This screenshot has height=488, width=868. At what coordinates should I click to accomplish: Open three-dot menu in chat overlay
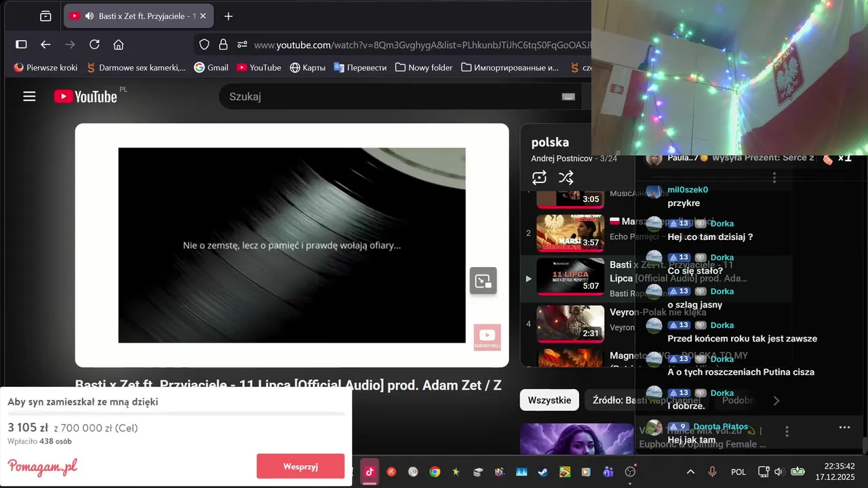pos(844,427)
